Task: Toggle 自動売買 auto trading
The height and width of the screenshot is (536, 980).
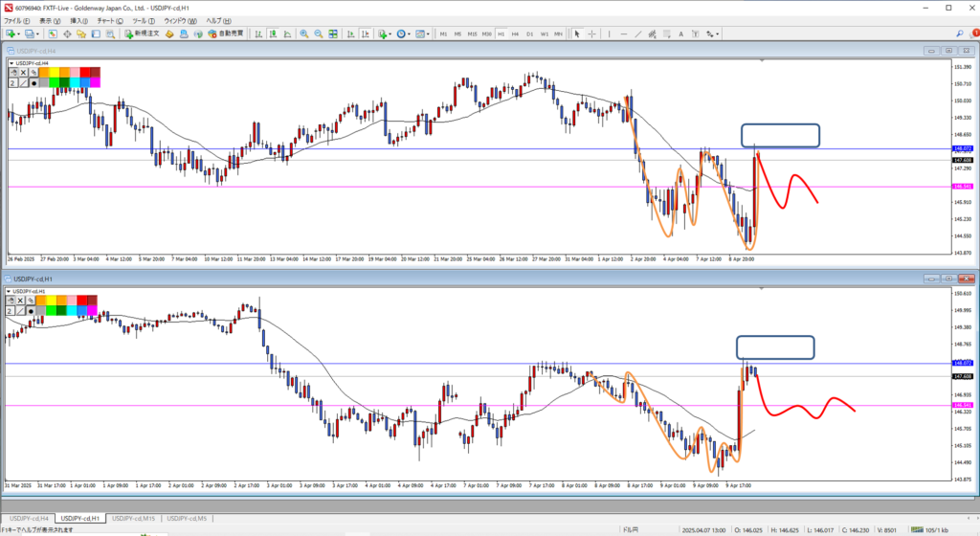Action: coord(225,33)
